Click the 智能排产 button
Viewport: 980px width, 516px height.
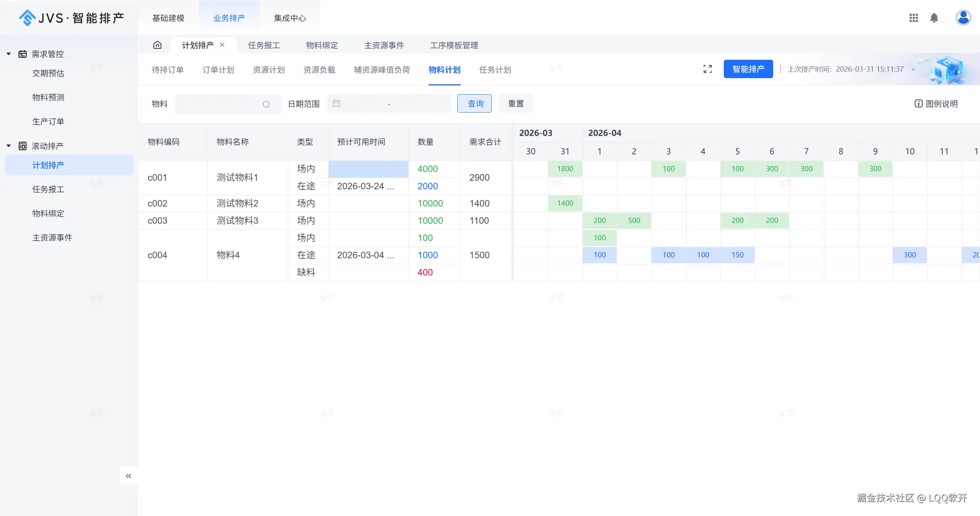748,69
